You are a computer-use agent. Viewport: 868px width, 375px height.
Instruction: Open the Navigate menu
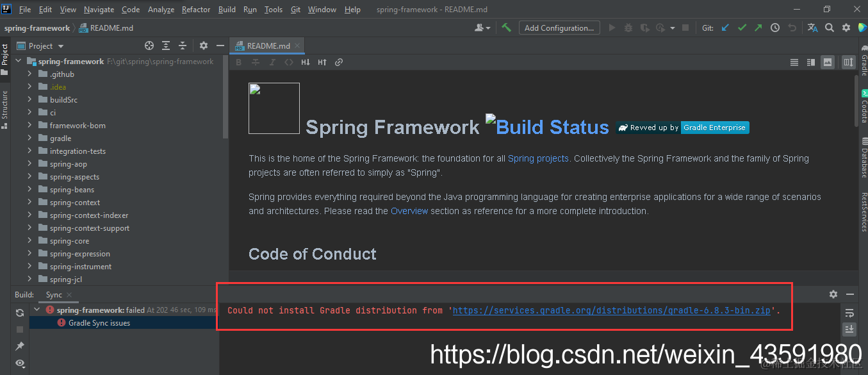tap(99, 10)
